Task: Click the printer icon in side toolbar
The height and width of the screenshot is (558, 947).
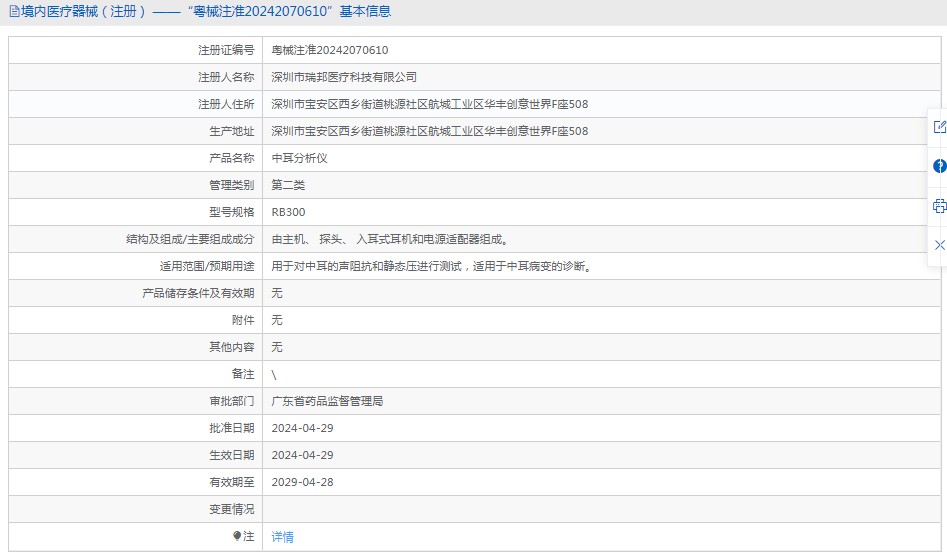Action: [x=939, y=206]
